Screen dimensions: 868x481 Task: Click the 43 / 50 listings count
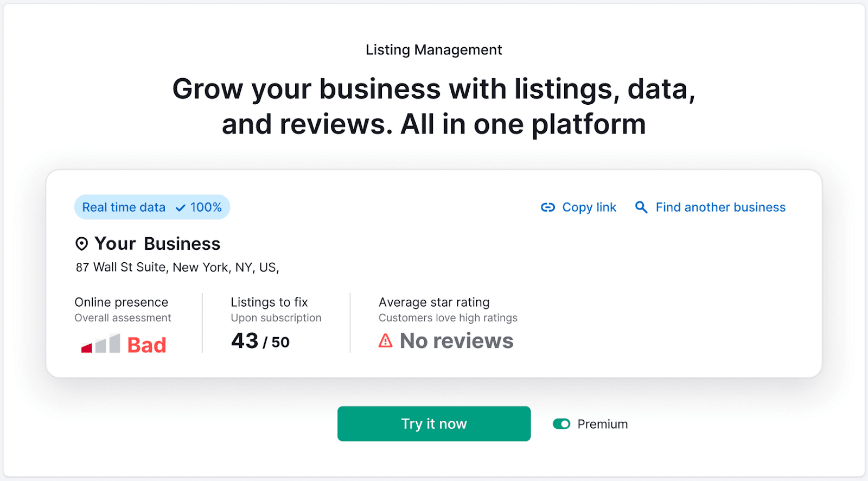pos(260,341)
